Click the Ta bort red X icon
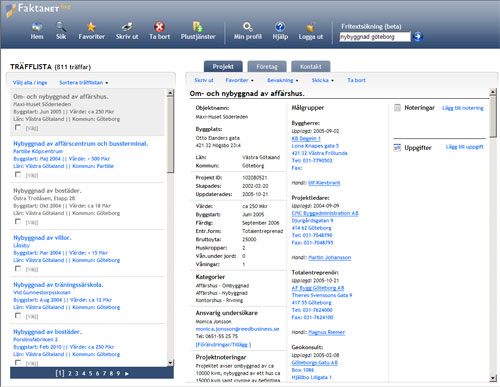The image size is (500, 387). coord(159,27)
